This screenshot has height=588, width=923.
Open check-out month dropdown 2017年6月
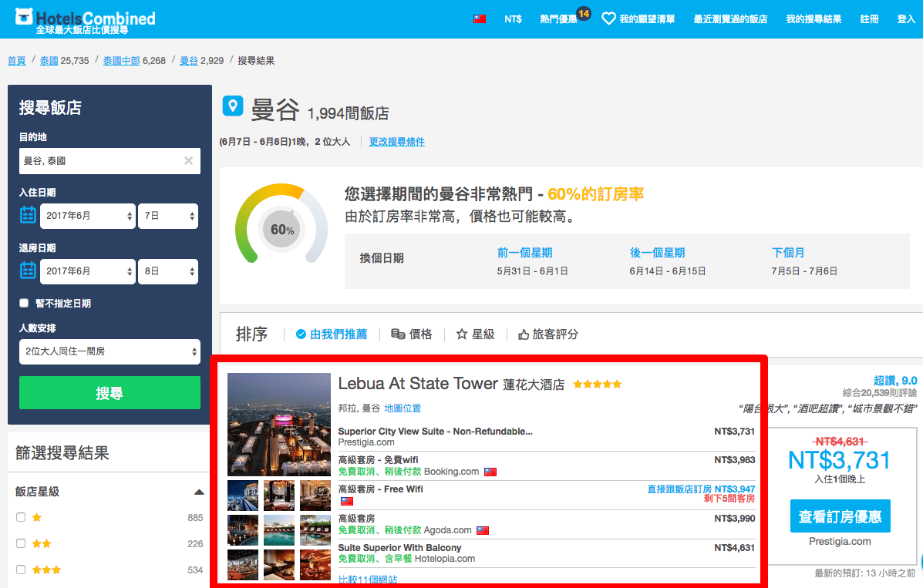[88, 271]
